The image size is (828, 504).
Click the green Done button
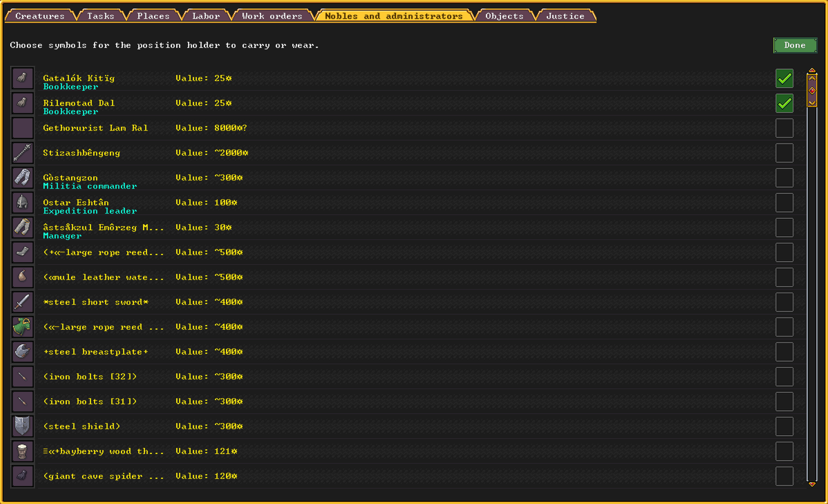(x=795, y=45)
